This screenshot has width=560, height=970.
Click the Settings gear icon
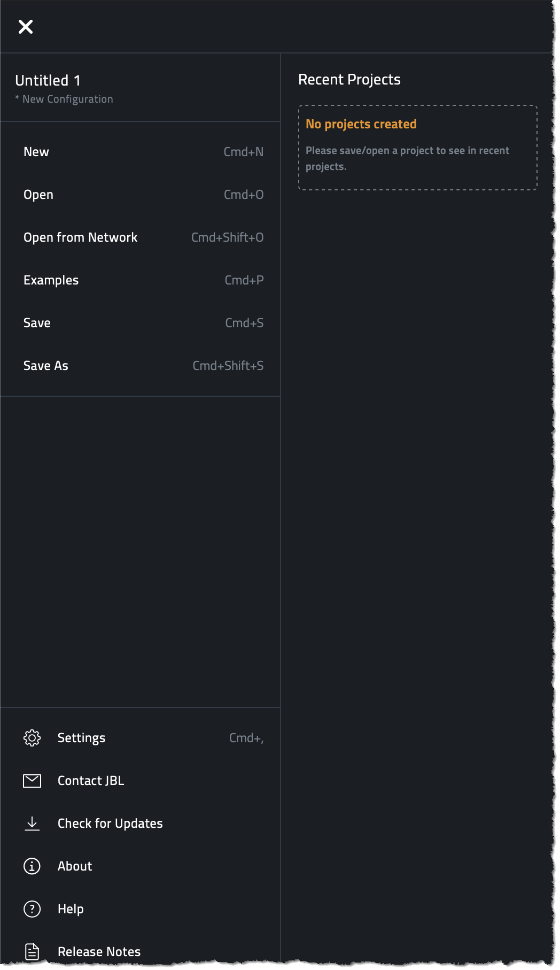pyautogui.click(x=32, y=738)
